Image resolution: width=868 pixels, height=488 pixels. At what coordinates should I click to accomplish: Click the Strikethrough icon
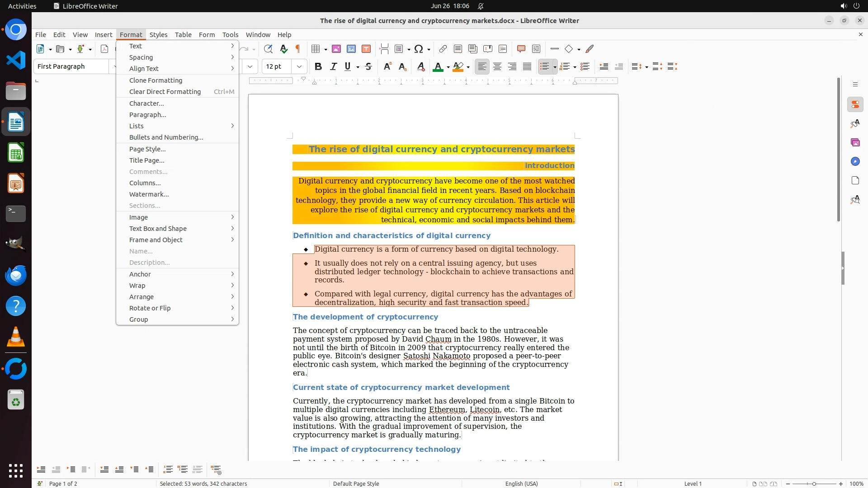click(x=368, y=66)
